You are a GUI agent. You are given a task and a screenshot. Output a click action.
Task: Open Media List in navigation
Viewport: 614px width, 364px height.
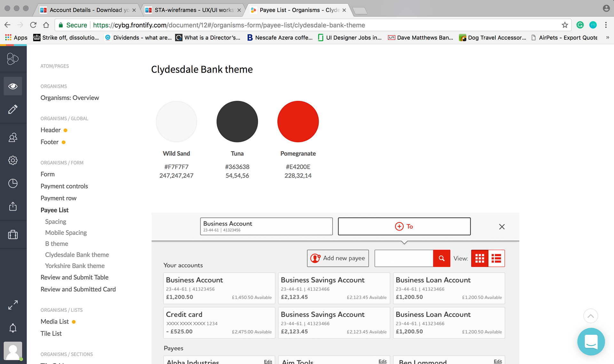point(55,321)
